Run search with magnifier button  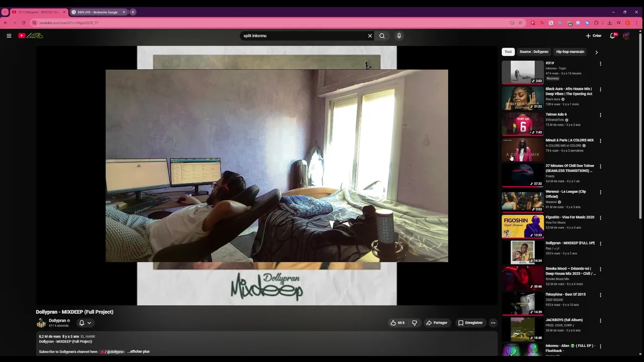pyautogui.click(x=382, y=36)
